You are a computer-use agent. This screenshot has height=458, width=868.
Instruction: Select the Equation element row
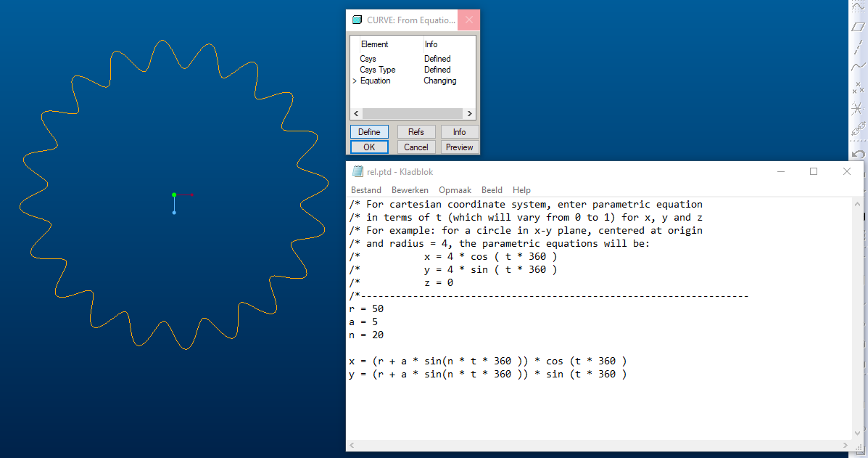tap(413, 81)
